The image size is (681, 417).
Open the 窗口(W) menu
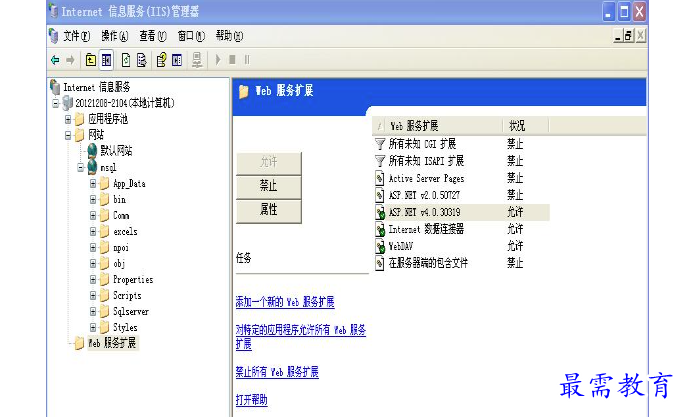pyautogui.click(x=191, y=36)
